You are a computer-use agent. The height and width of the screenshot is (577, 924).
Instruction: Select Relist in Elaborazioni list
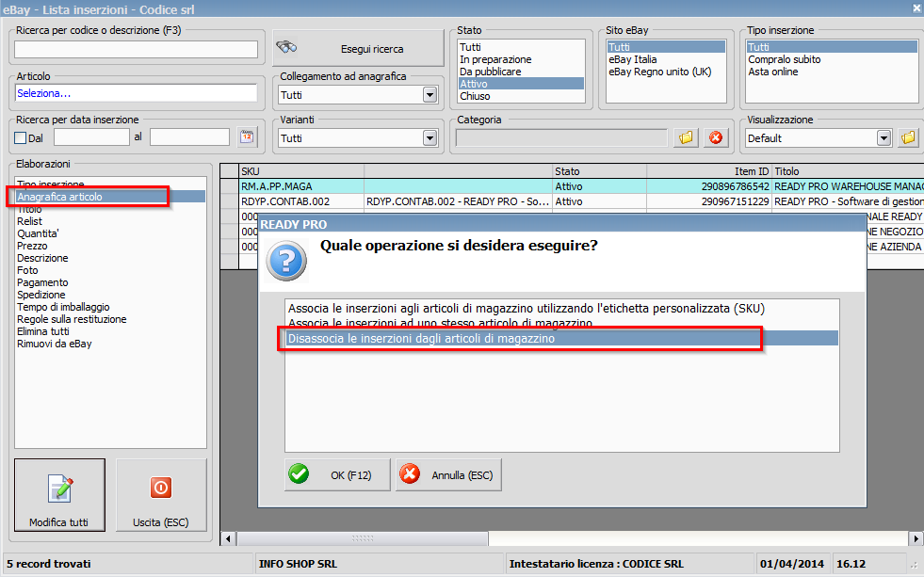pyautogui.click(x=110, y=221)
